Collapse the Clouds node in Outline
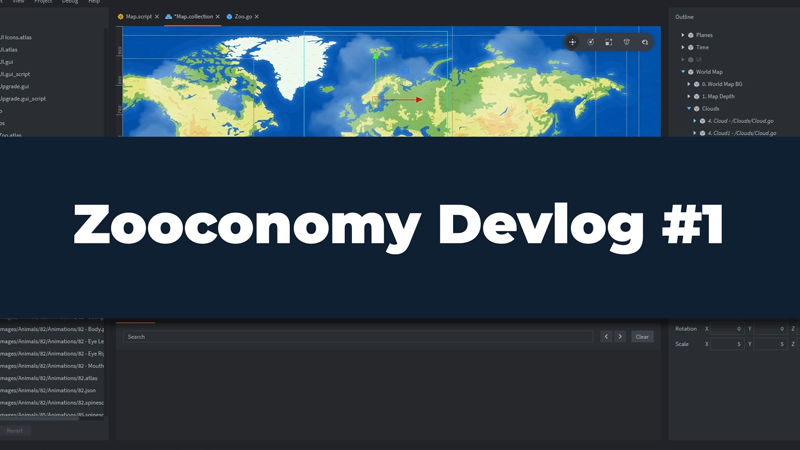The width and height of the screenshot is (800, 450). point(689,108)
